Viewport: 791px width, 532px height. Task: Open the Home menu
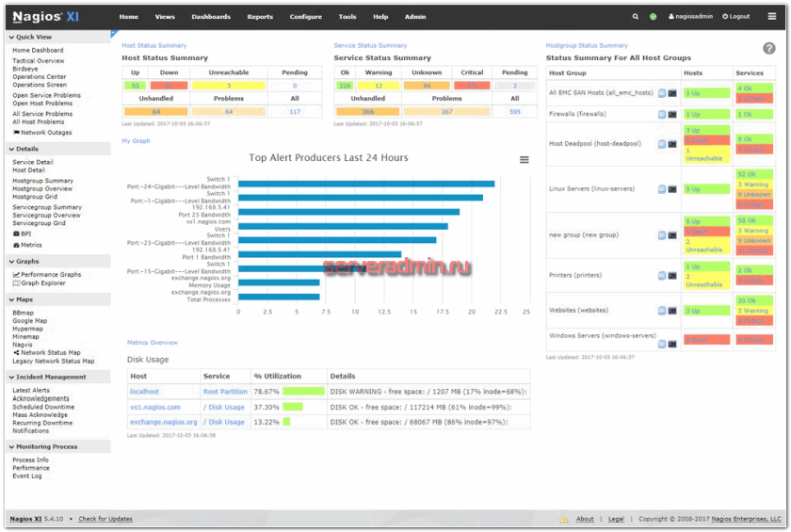click(129, 17)
